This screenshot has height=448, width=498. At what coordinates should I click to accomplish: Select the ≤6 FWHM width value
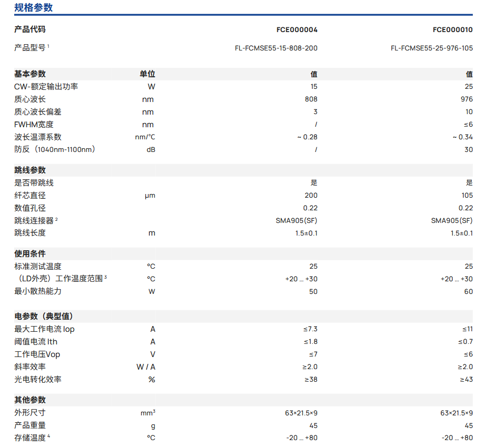click(x=467, y=125)
